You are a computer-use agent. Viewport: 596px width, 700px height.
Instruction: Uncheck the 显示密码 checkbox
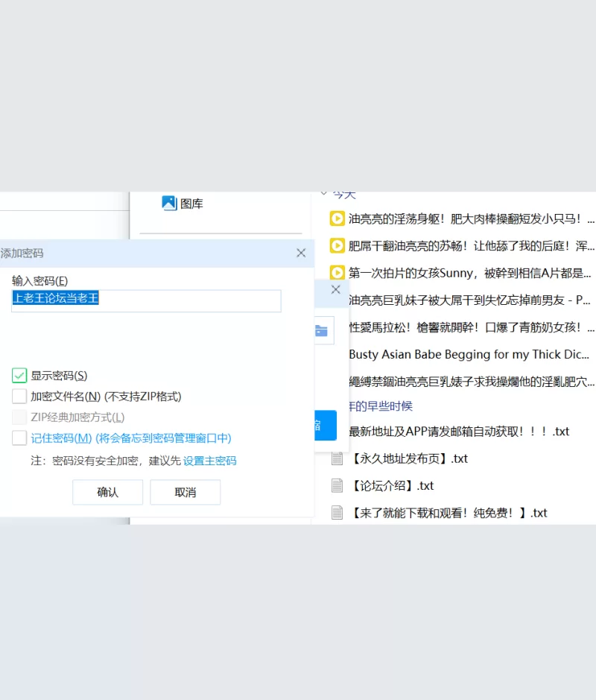19,376
